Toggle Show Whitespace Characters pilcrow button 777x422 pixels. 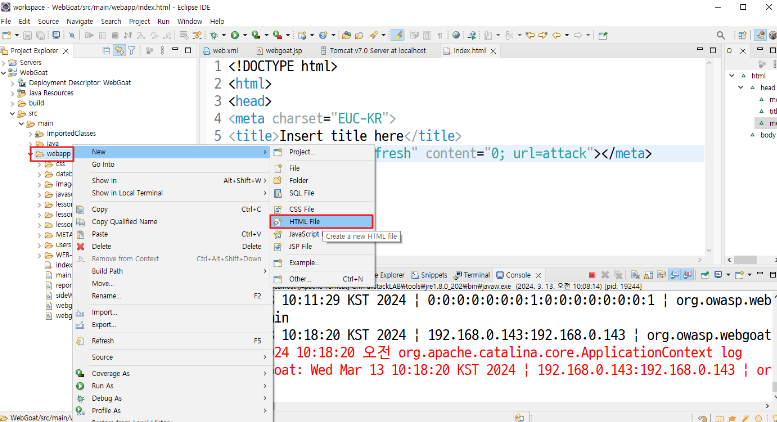(x=440, y=35)
